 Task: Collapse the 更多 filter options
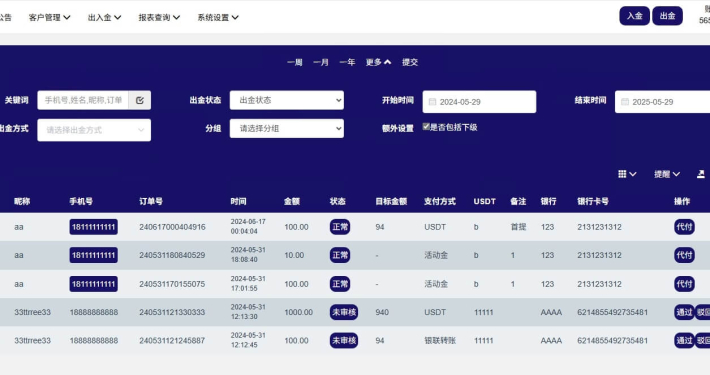pos(378,62)
